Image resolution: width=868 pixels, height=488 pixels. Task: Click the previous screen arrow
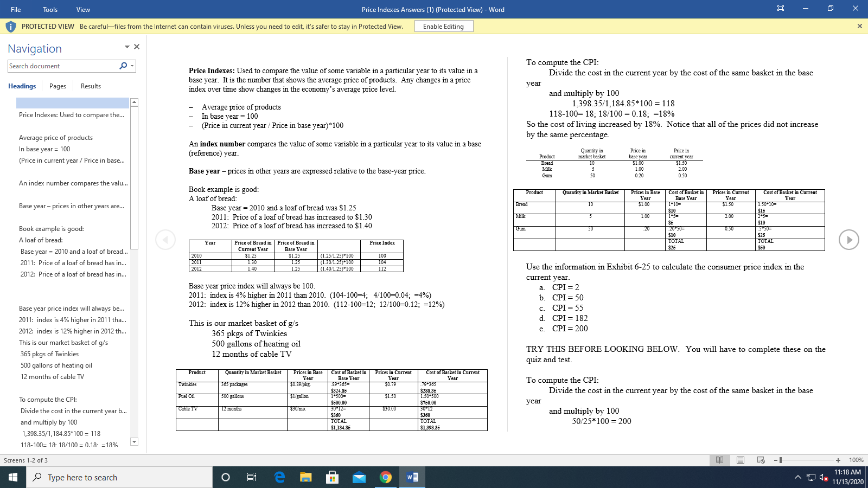pyautogui.click(x=165, y=239)
